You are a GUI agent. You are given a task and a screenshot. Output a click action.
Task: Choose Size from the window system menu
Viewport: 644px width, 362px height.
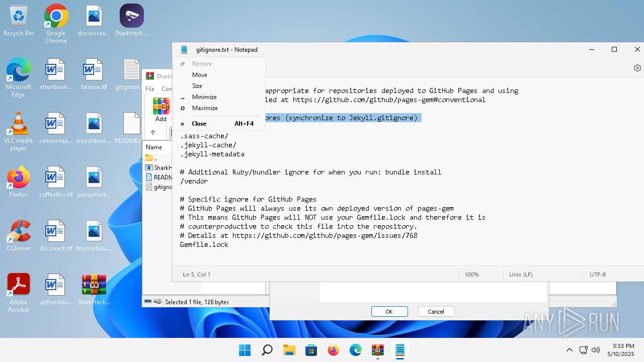tap(219, 86)
